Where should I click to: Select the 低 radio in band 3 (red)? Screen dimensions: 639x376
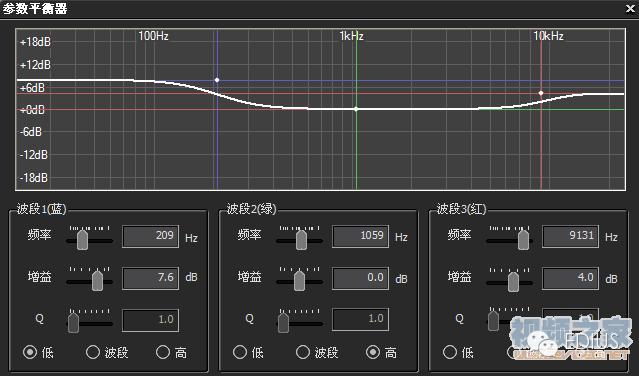point(450,352)
